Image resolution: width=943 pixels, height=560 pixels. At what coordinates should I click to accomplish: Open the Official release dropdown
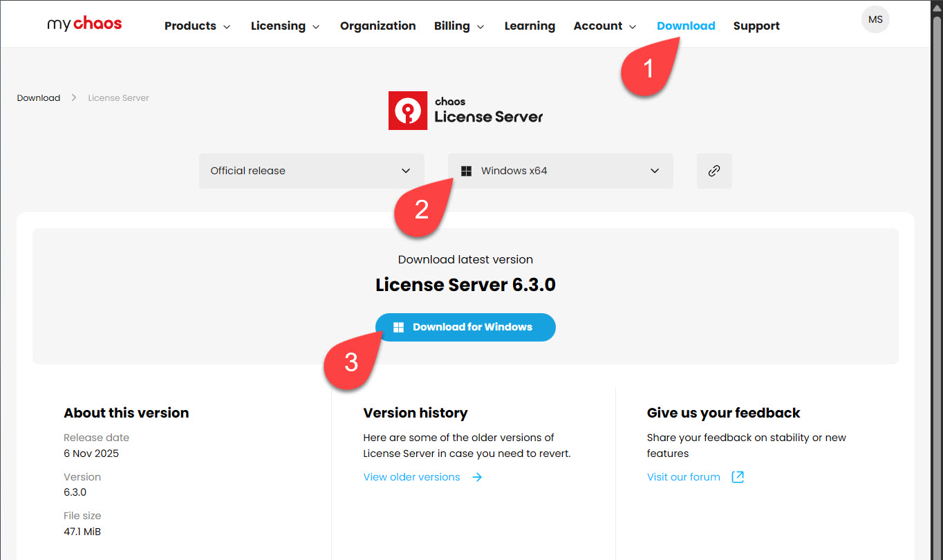tap(311, 171)
